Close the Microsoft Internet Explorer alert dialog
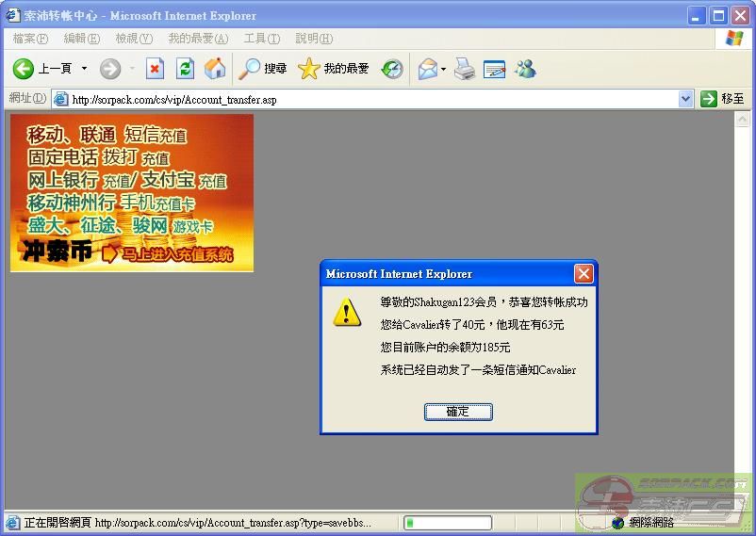 [x=583, y=274]
